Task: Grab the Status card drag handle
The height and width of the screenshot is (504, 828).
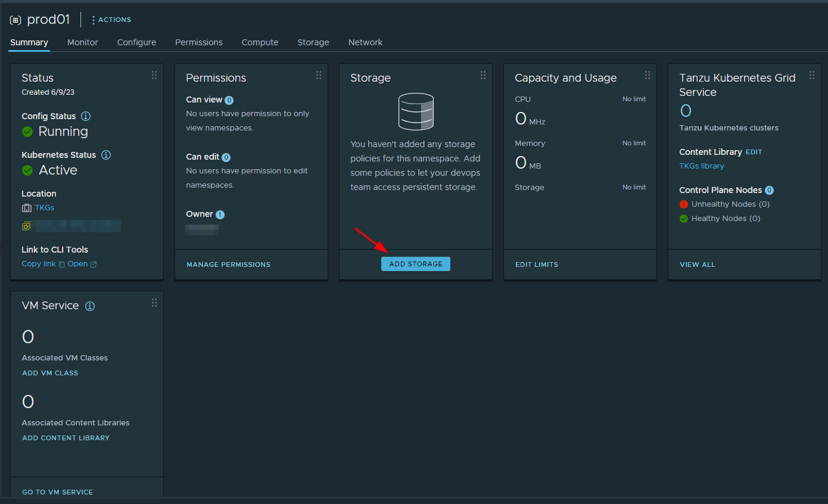Action: coord(154,75)
